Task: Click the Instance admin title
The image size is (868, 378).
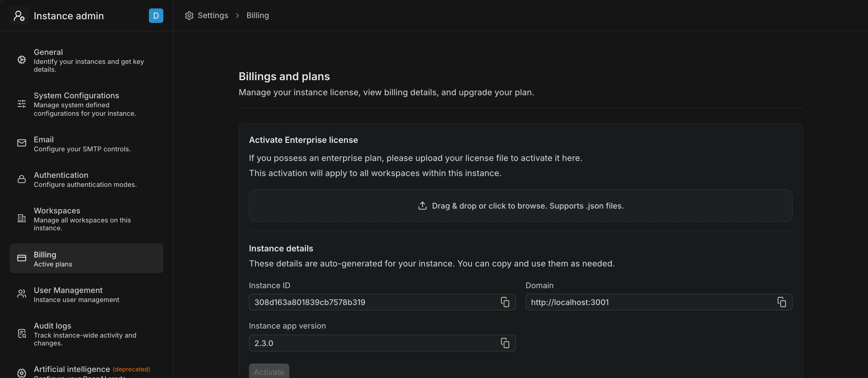Action: pyautogui.click(x=69, y=16)
